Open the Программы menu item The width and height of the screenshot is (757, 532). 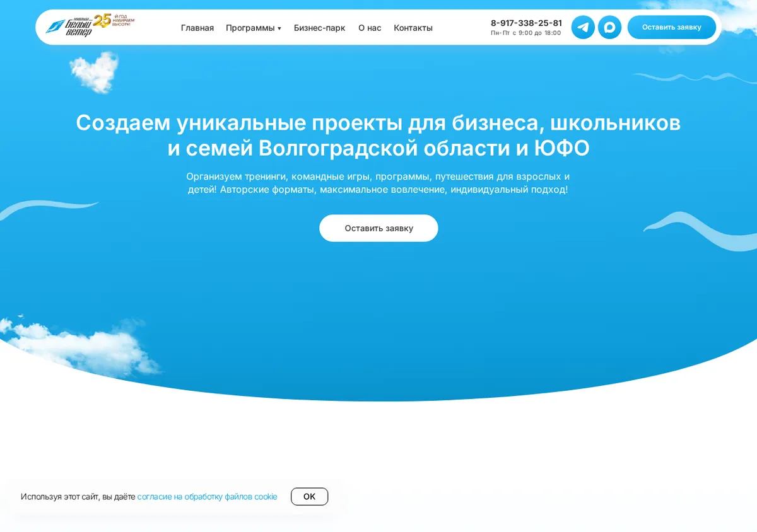tap(250, 28)
